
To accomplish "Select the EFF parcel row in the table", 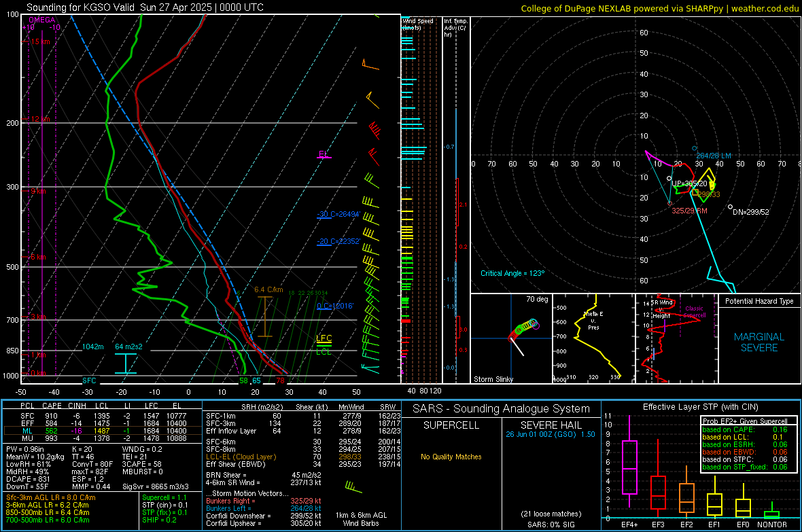I will (102, 423).
